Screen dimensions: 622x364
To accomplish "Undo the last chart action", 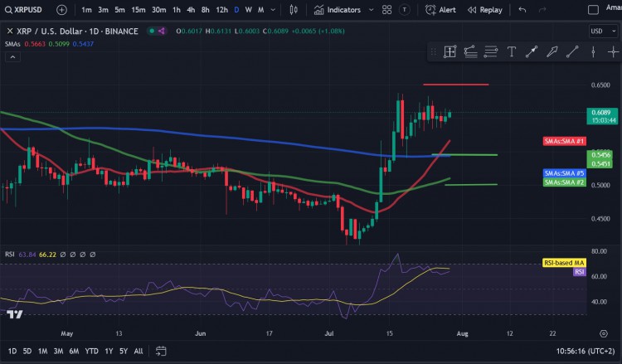I will (522, 9).
